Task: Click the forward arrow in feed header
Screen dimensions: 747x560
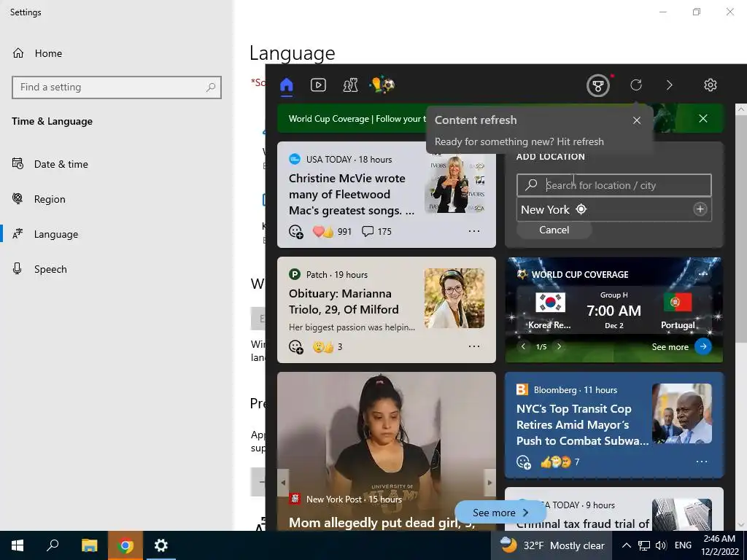Action: tap(670, 85)
